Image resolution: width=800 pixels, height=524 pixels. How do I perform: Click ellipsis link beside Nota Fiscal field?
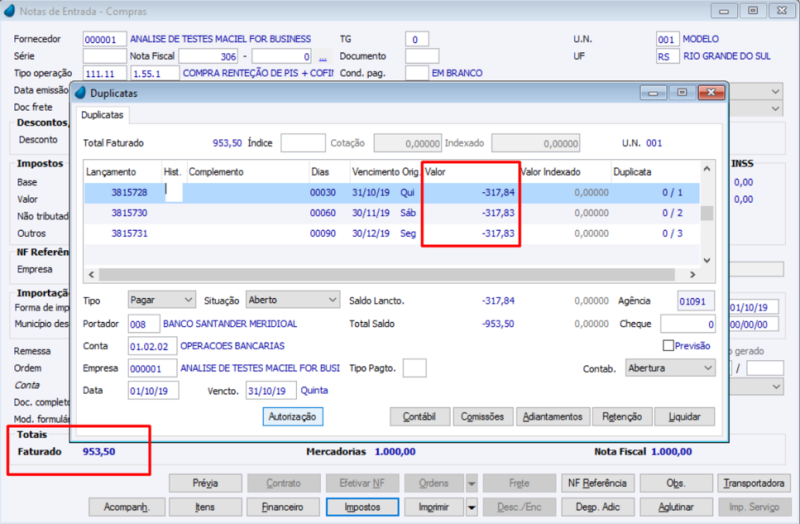coord(322,57)
